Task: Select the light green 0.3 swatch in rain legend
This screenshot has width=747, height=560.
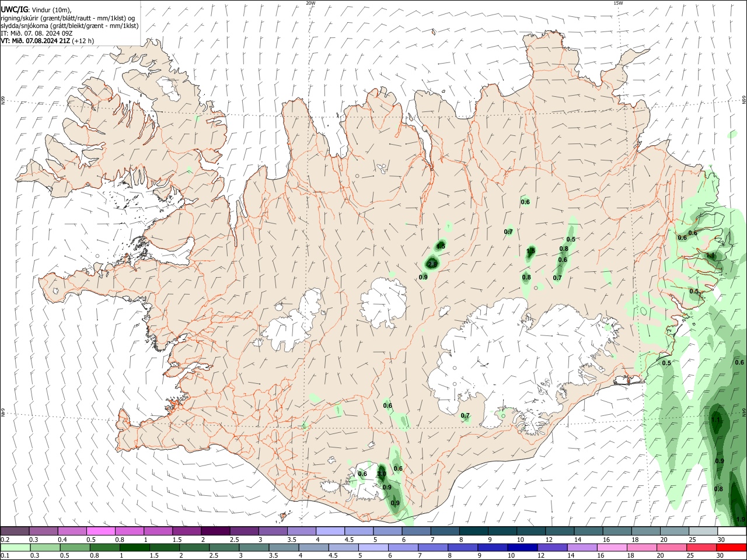Action: [x=45, y=547]
